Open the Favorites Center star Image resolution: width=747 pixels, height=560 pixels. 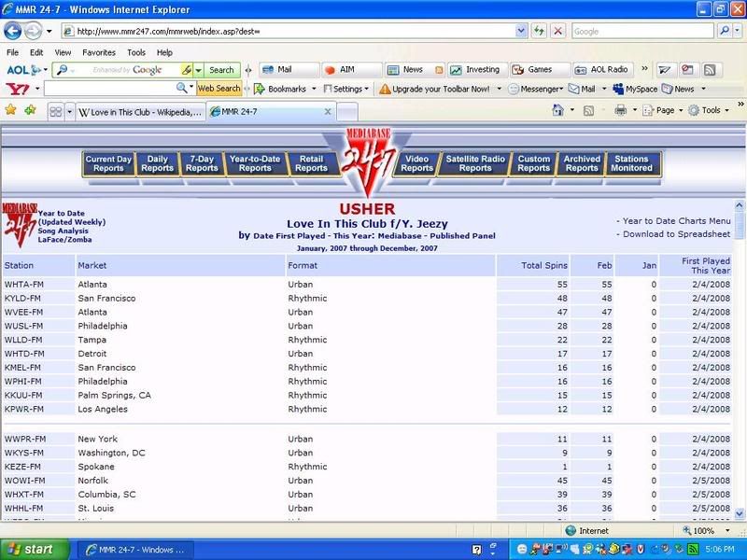(x=10, y=110)
